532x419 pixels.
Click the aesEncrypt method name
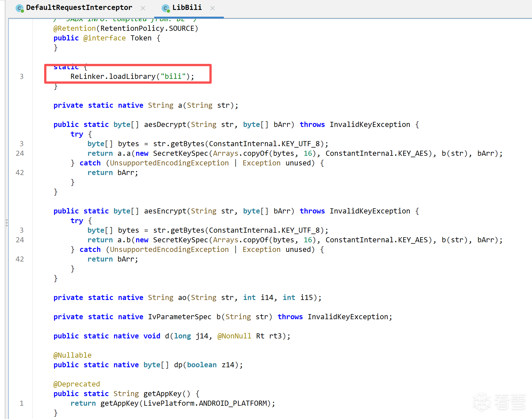[x=165, y=211]
